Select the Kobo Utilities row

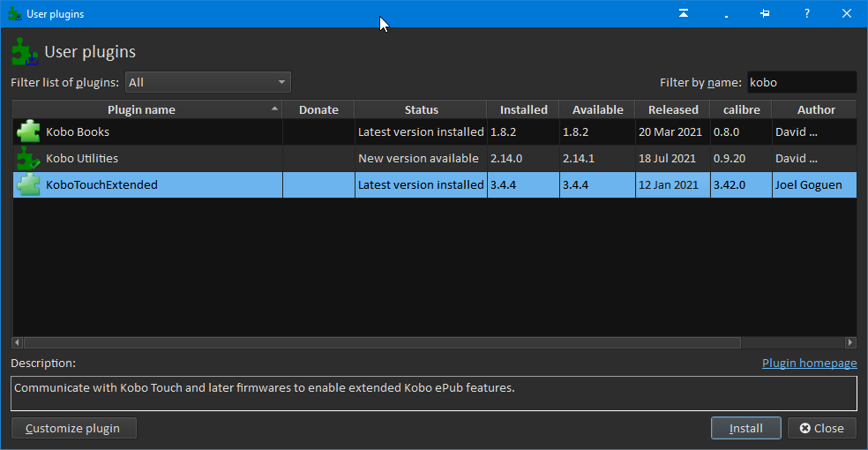point(435,158)
